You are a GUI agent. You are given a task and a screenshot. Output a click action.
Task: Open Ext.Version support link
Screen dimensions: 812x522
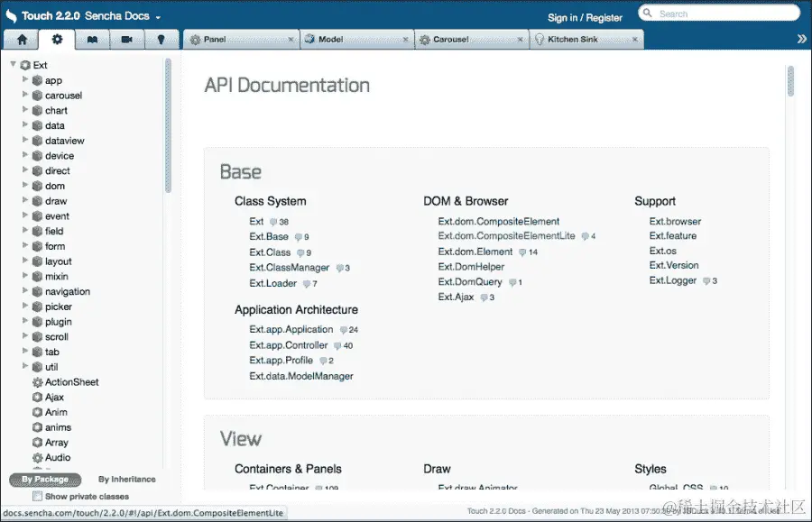[x=674, y=265]
